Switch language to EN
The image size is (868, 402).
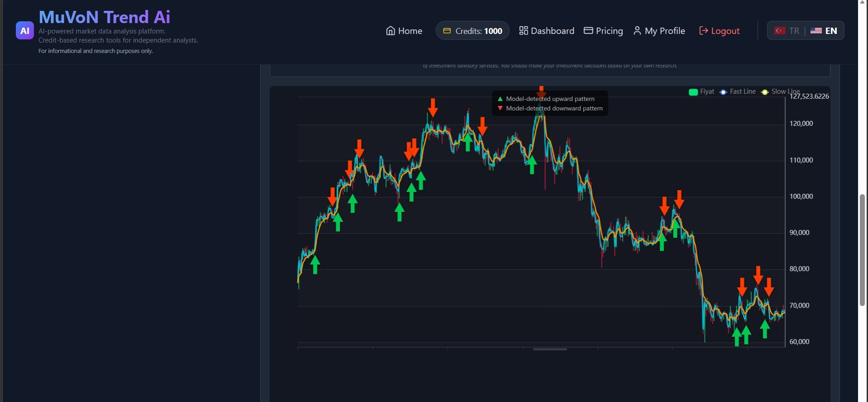824,31
